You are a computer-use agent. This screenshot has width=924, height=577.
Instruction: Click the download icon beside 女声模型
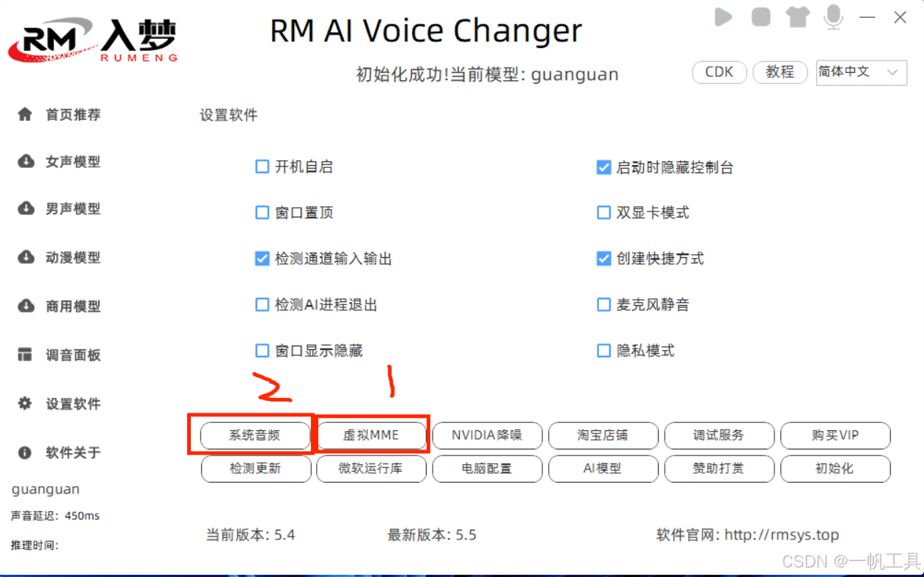point(25,161)
